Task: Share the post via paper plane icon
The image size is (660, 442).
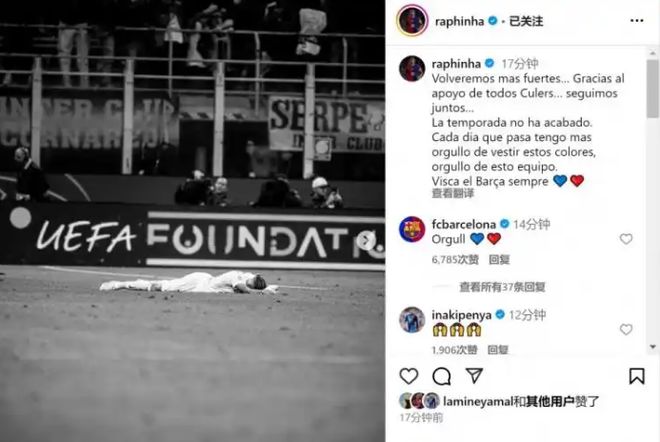Action: click(x=474, y=375)
